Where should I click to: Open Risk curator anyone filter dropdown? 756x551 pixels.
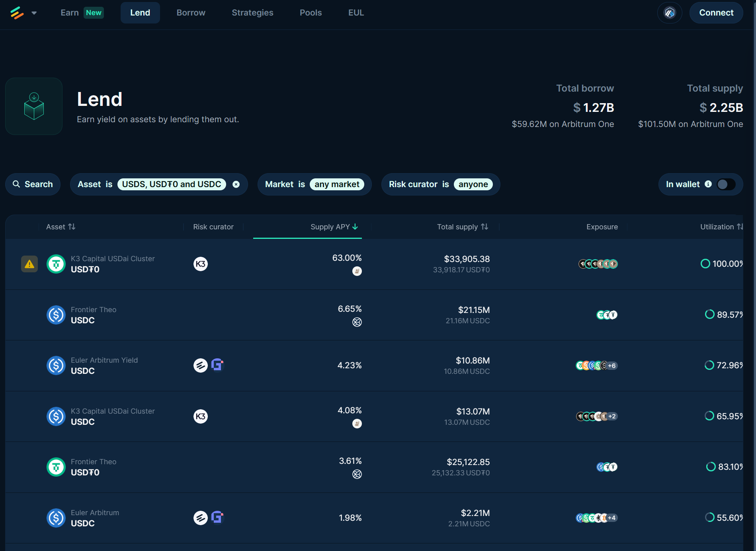(473, 184)
